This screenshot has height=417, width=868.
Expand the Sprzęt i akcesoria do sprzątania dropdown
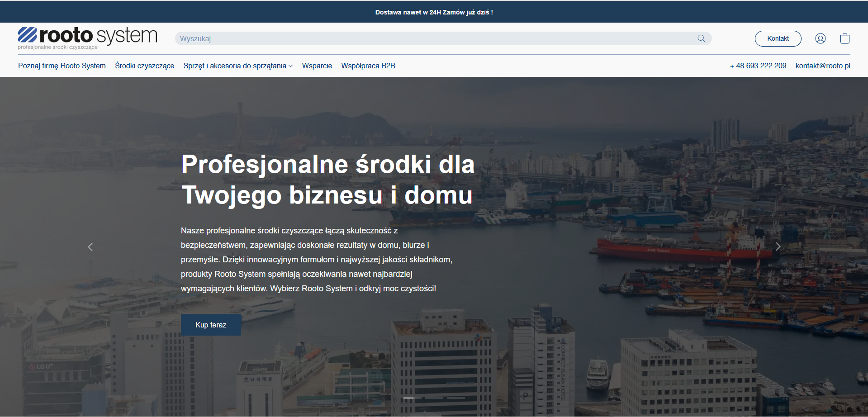tap(237, 66)
